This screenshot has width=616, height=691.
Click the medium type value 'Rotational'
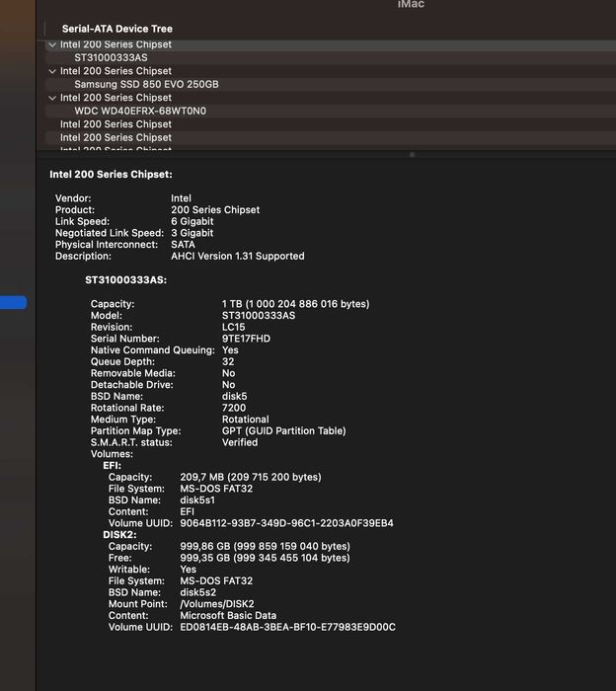click(246, 420)
